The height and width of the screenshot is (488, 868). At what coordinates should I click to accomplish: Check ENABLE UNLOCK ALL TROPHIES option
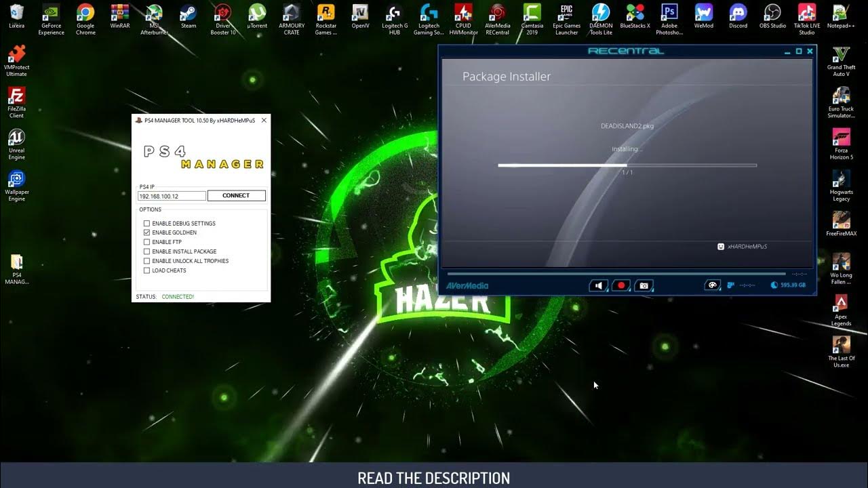point(146,261)
